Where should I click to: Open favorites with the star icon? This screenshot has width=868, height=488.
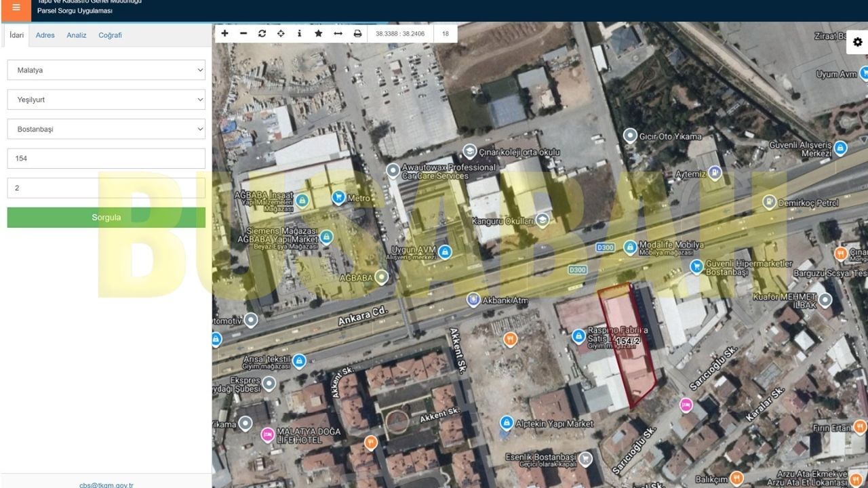[x=318, y=33]
